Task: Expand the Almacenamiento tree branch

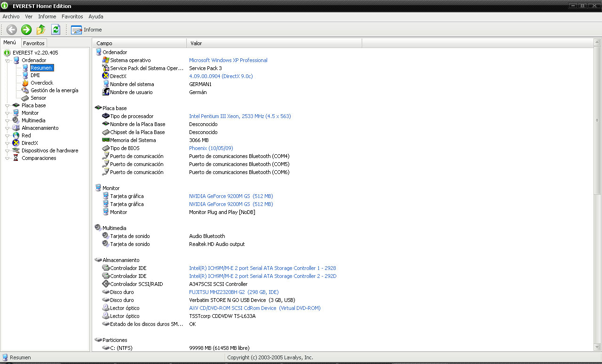Action: coord(8,128)
